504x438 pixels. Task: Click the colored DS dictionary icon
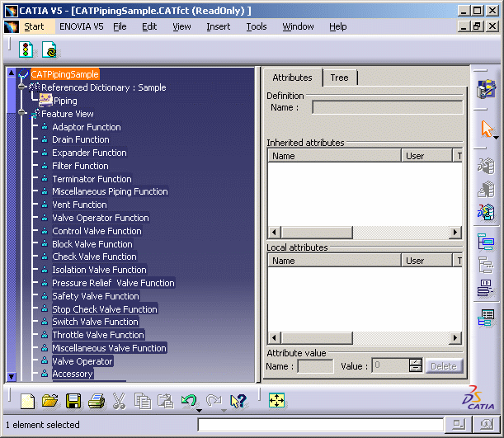click(x=486, y=212)
